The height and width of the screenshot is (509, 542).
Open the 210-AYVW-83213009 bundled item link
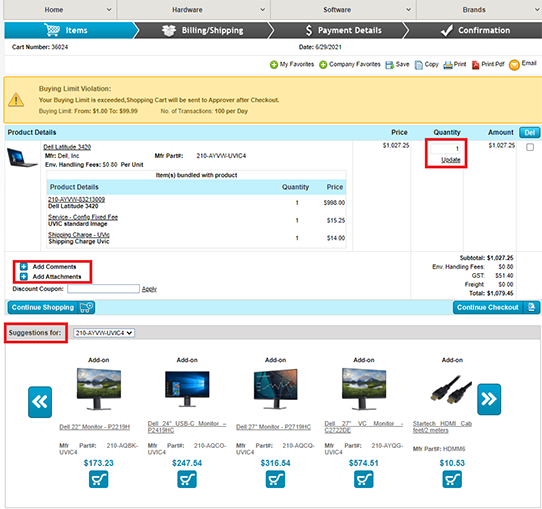pos(76,199)
